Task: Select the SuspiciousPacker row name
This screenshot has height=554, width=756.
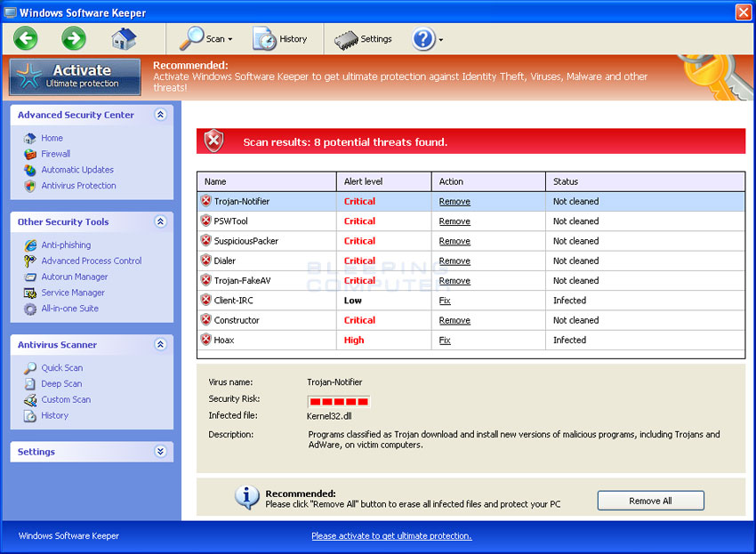Action: click(245, 241)
